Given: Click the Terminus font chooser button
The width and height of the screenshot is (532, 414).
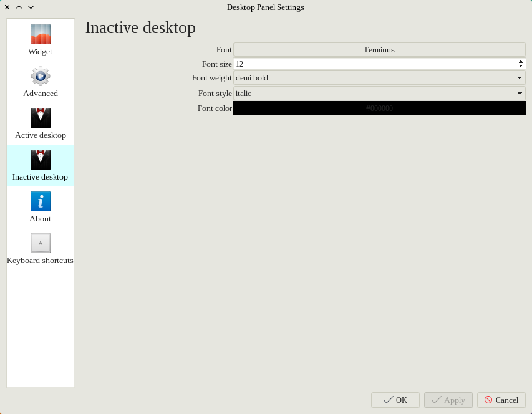Looking at the screenshot, I should tap(379, 50).
